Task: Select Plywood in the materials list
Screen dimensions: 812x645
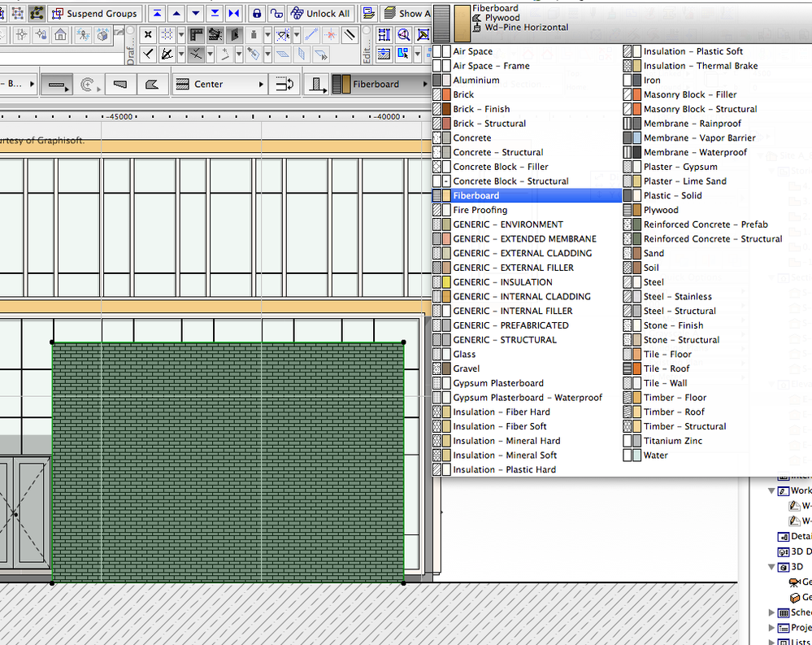Action: [x=661, y=210]
